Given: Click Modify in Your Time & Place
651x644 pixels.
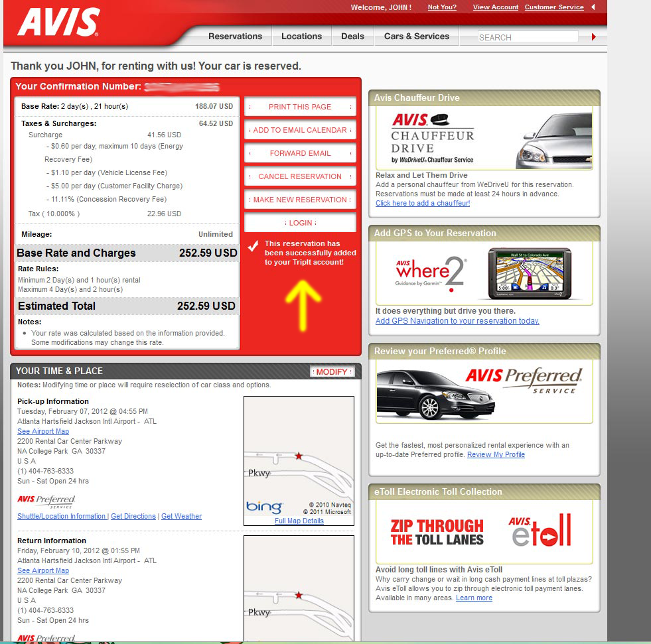Looking at the screenshot, I should tap(332, 371).
